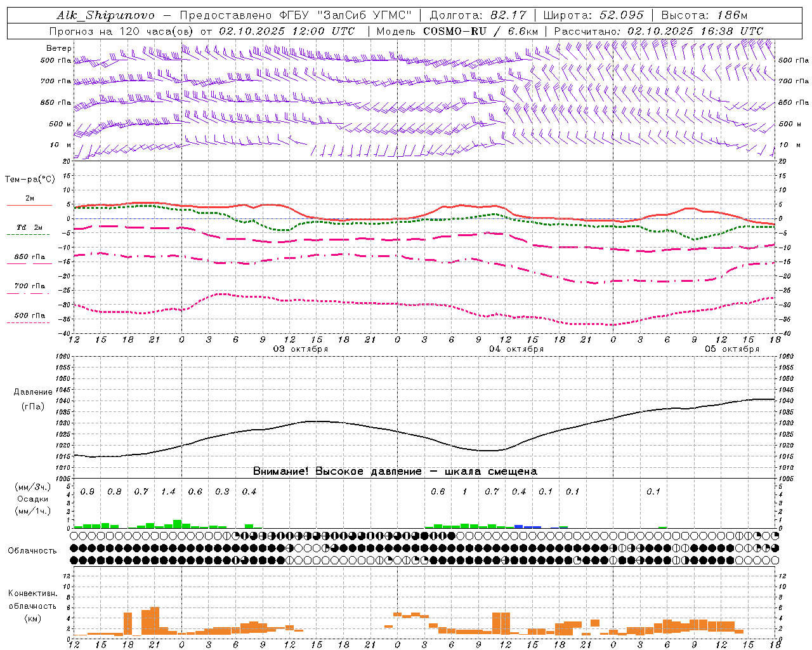Click the tallest orange convective cloud bar

[155, 621]
